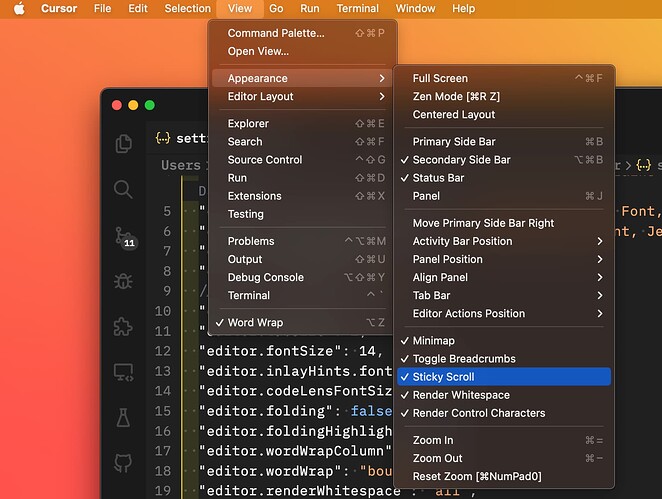Toggle Render Control Characters option
The image size is (662, 499).
[x=504, y=413]
